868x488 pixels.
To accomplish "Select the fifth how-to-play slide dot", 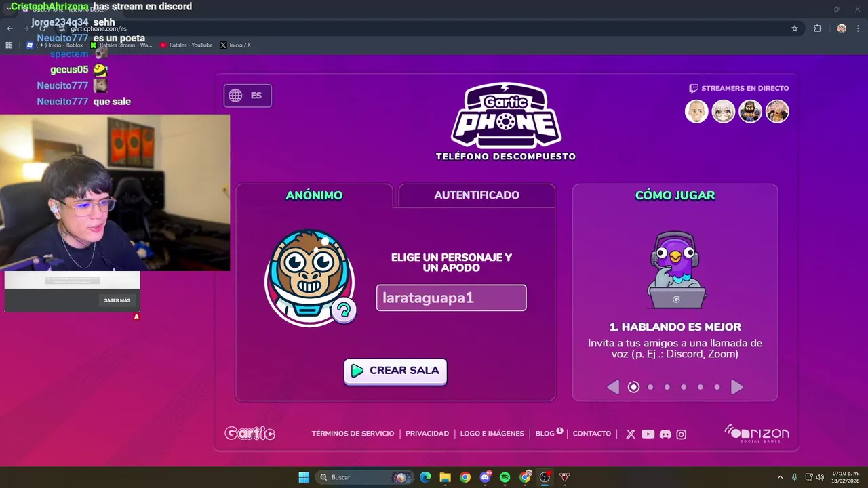I will pyautogui.click(x=701, y=387).
